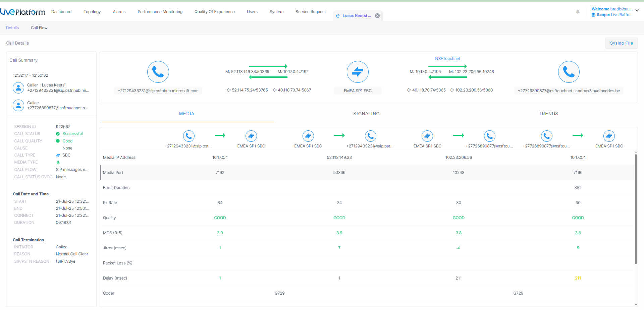Open the Call Flow sub-tab

39,28
